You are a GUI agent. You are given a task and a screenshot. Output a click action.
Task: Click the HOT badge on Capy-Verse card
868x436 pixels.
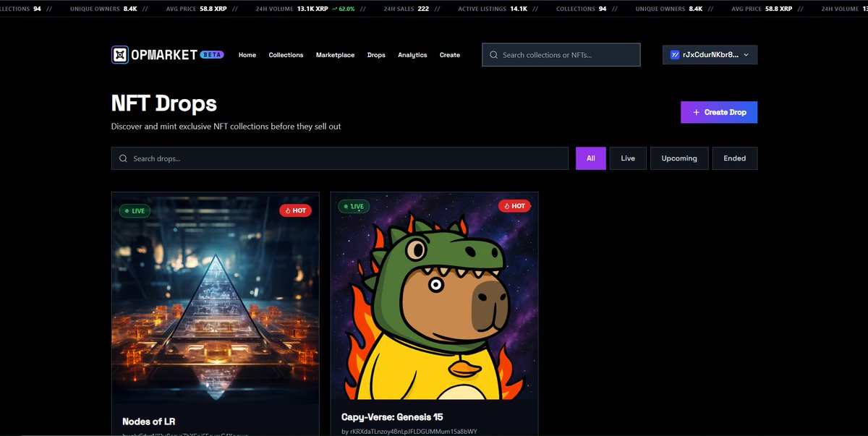(514, 206)
